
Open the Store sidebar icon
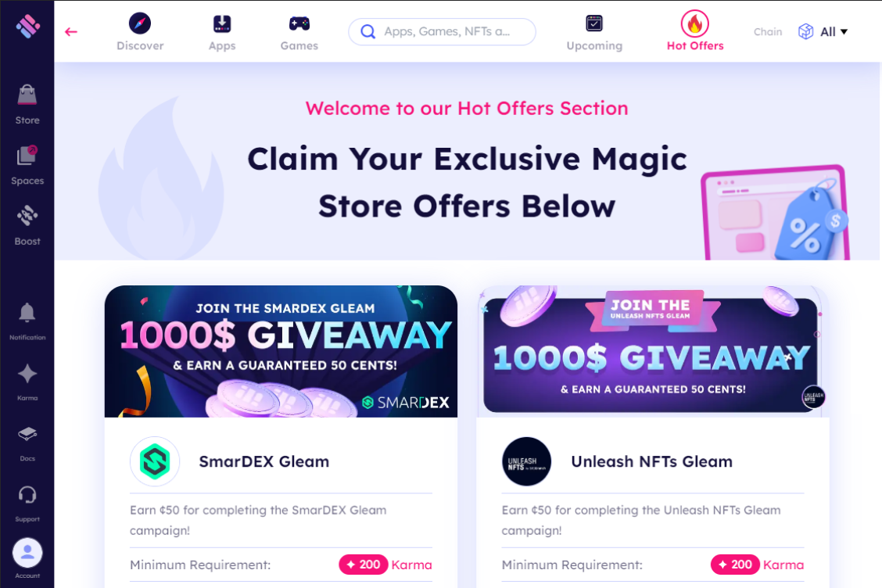point(27,105)
